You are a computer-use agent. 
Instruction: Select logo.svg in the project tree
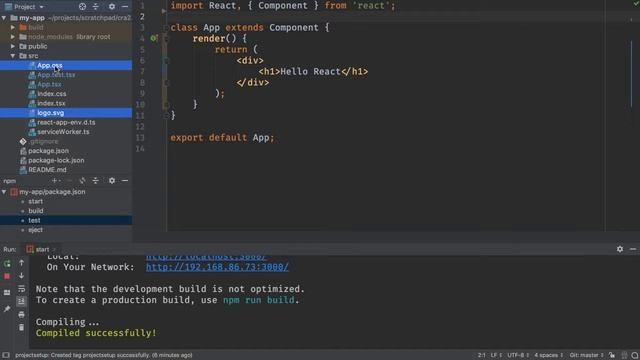[x=51, y=113]
